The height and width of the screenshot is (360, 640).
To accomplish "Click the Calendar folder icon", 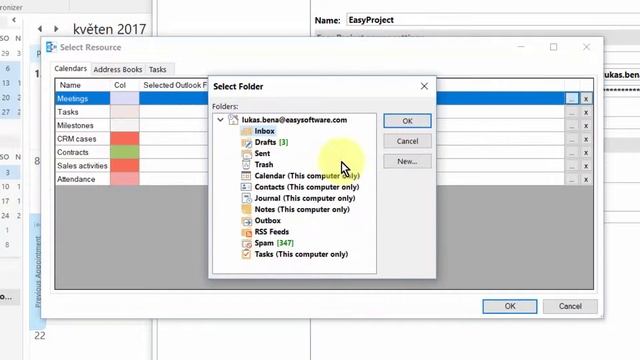I will (246, 176).
